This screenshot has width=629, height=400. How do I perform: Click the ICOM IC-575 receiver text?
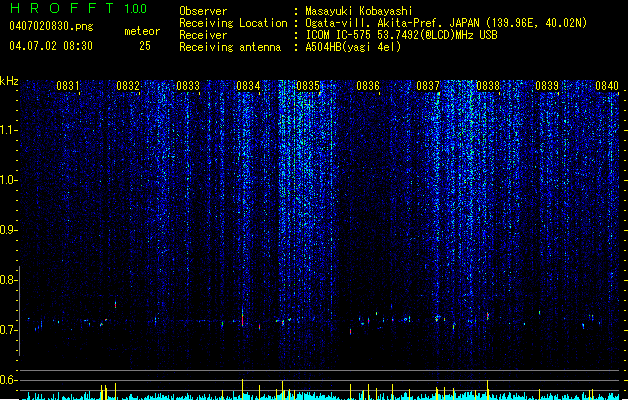[401, 35]
